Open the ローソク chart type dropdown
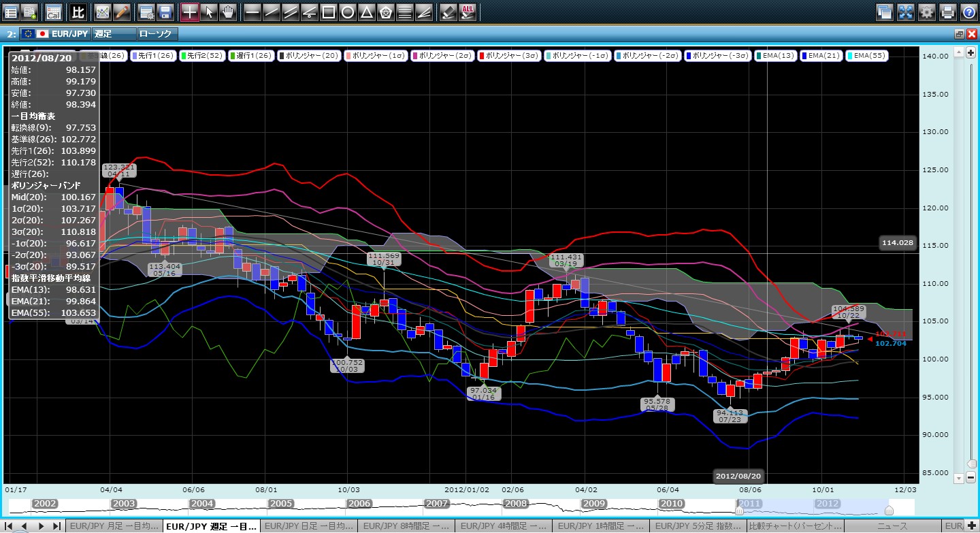980x533 pixels. point(157,33)
